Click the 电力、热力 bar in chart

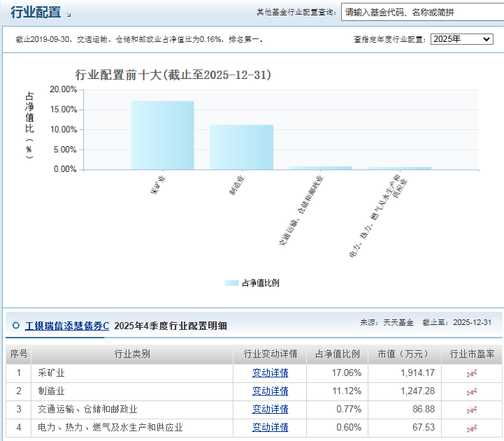pos(400,168)
